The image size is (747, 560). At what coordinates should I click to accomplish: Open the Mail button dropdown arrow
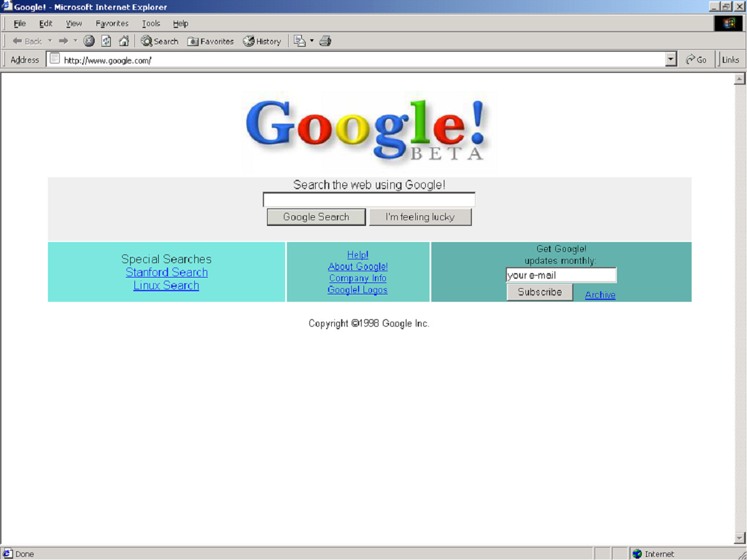[x=311, y=41]
